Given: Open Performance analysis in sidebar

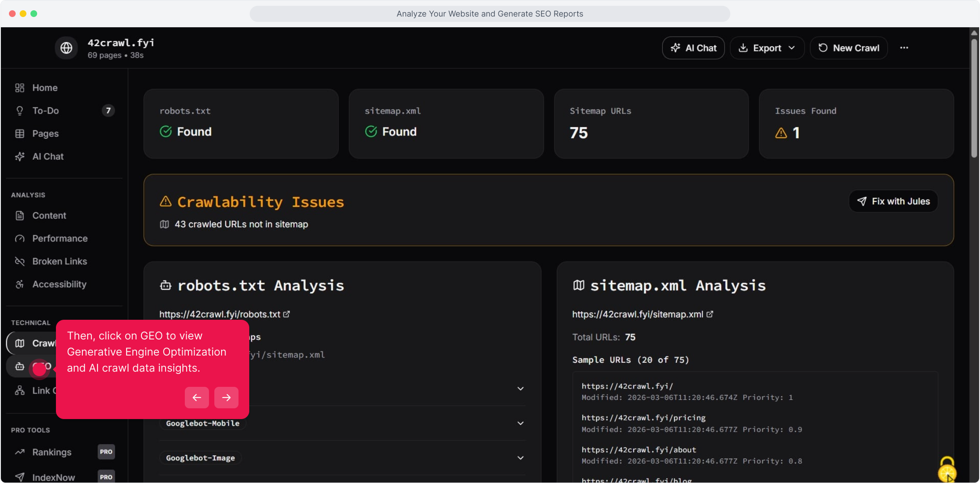Looking at the screenshot, I should [x=60, y=238].
